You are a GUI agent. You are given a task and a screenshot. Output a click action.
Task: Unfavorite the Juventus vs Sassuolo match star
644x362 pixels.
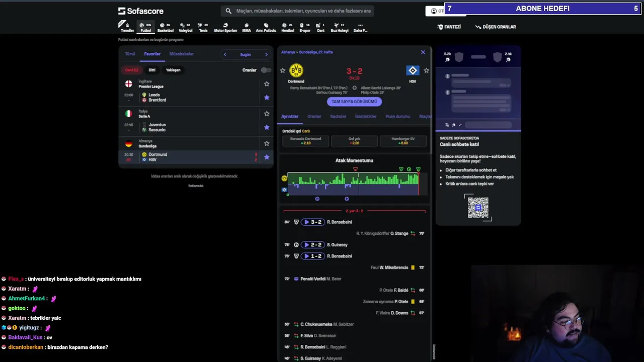pyautogui.click(x=267, y=127)
